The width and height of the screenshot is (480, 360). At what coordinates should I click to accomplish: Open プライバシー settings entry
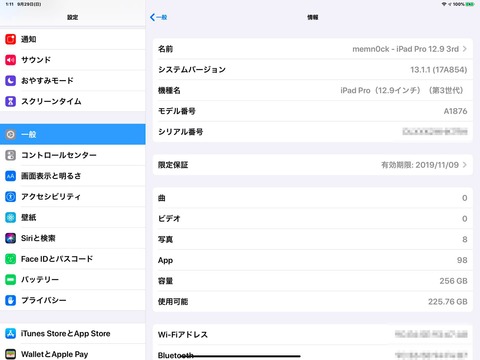pyautogui.click(x=73, y=300)
